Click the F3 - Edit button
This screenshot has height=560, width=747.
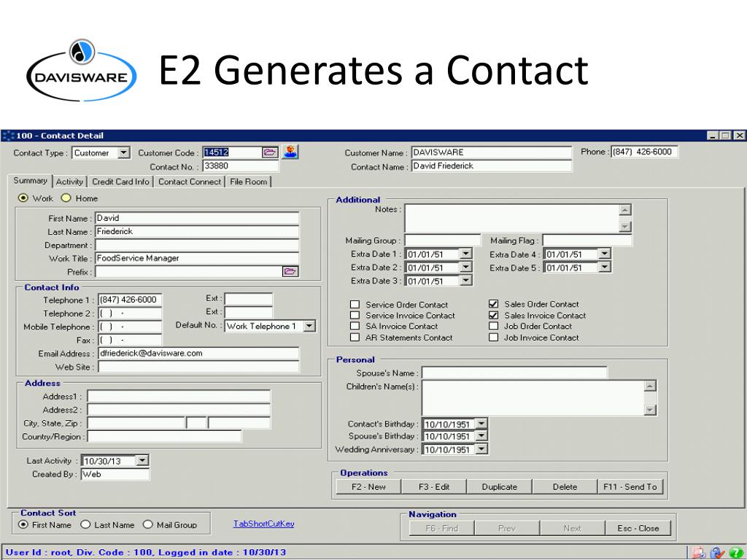(434, 486)
